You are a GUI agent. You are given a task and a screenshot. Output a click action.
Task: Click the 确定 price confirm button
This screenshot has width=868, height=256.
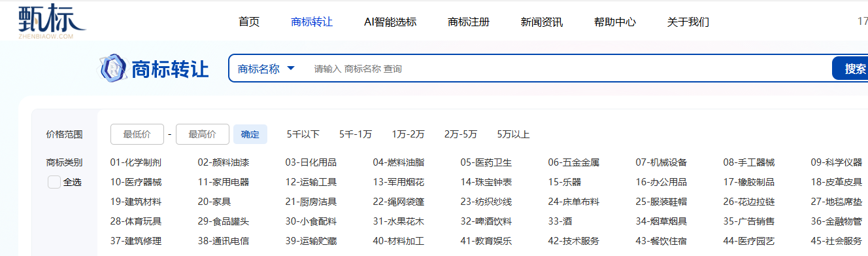point(250,134)
